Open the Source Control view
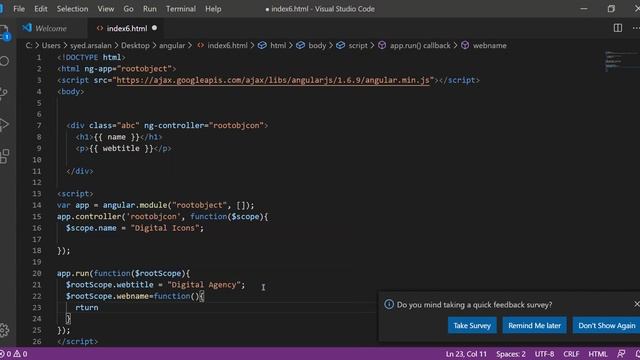Image resolution: width=640 pixels, height=360 pixels. [4, 93]
